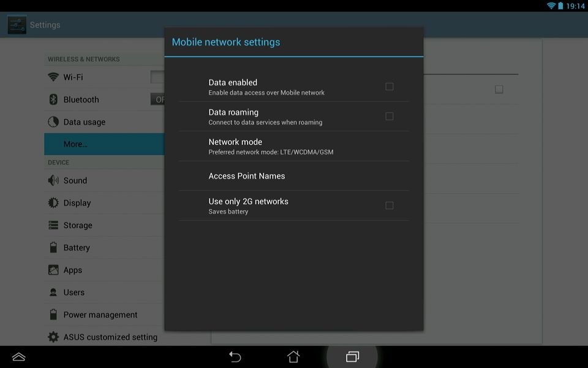Click the Wi-Fi icon in sidebar
The image size is (588, 368).
tap(53, 77)
